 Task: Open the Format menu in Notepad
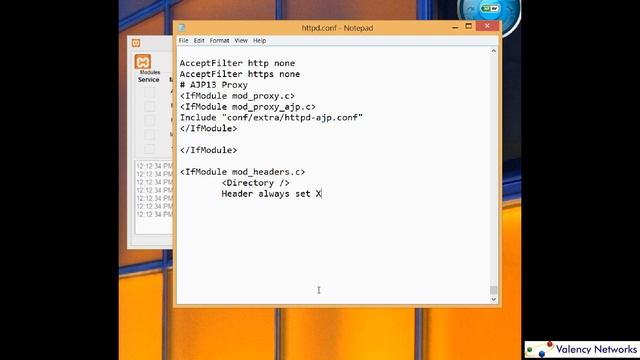(x=219, y=41)
